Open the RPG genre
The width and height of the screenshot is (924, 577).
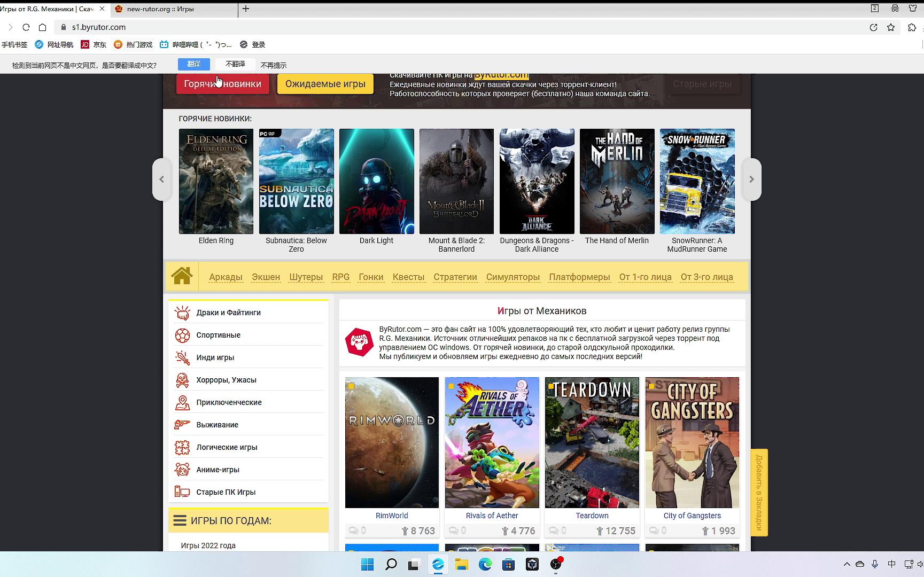coord(341,277)
